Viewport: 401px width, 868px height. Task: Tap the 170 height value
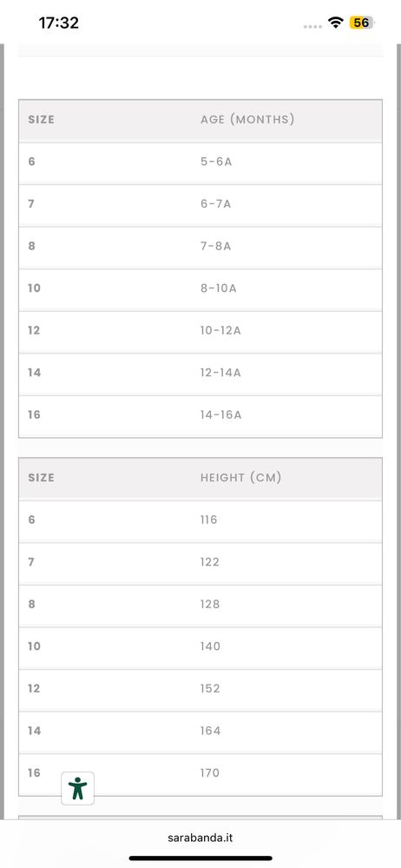coord(210,772)
